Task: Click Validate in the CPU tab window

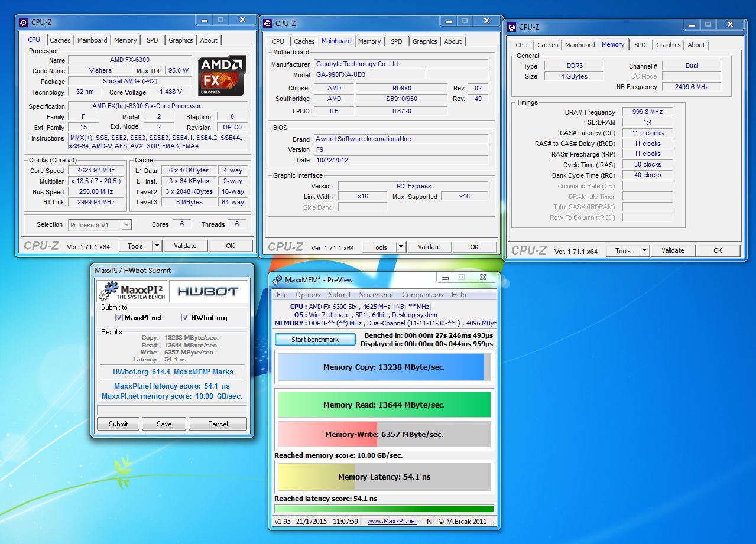Action: click(185, 246)
